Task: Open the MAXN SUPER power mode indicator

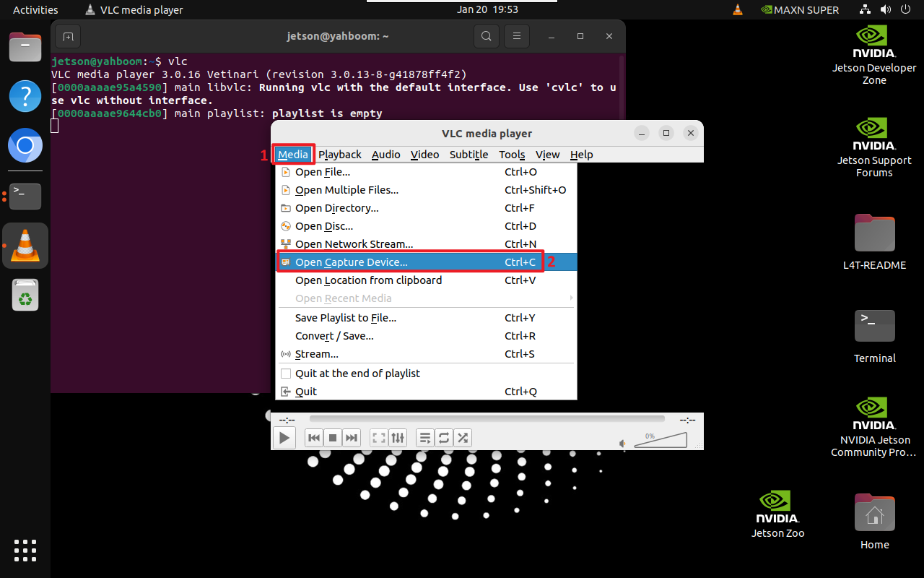Action: tap(800, 9)
